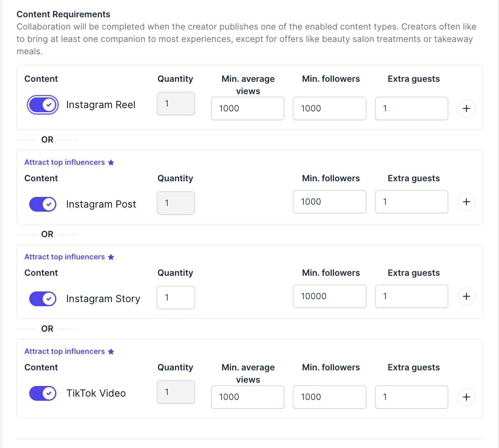The image size is (499, 448).
Task: Click the plus icon in Instagram Story row
Action: [467, 296]
